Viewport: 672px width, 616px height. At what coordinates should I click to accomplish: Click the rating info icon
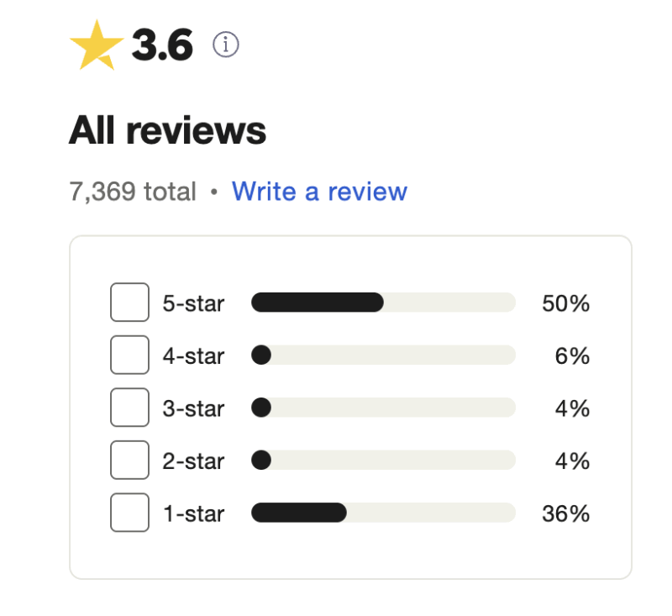225,45
